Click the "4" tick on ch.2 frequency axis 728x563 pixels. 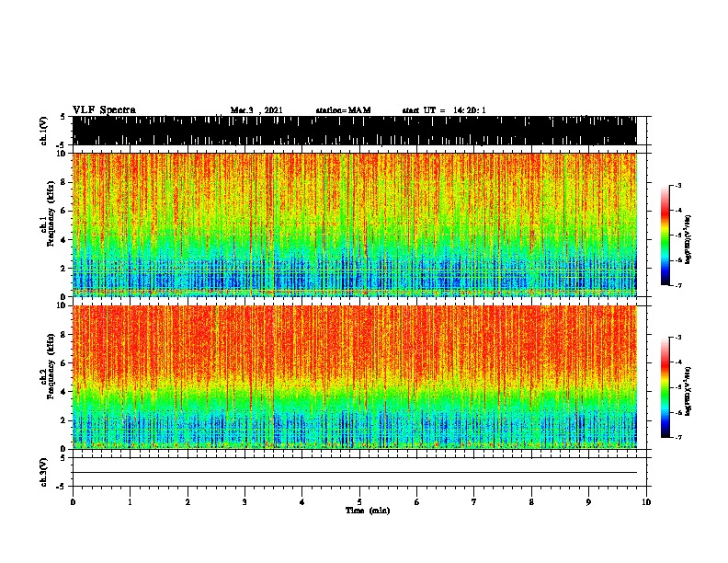[64, 392]
